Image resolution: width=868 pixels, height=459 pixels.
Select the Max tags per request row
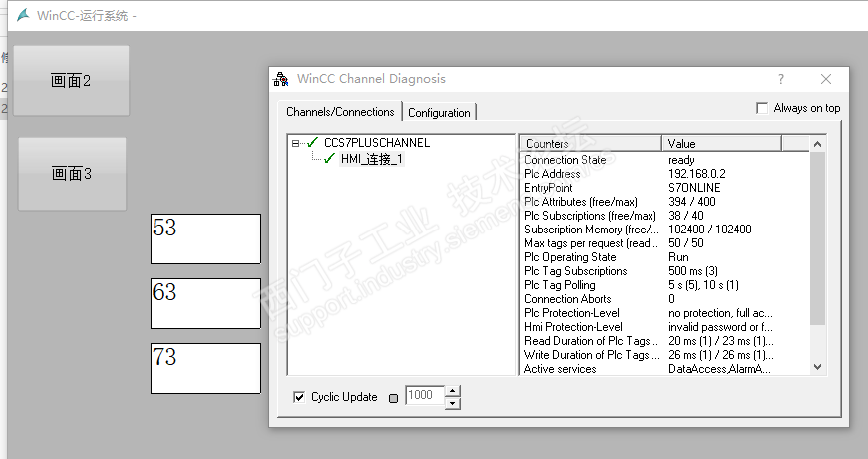664,243
